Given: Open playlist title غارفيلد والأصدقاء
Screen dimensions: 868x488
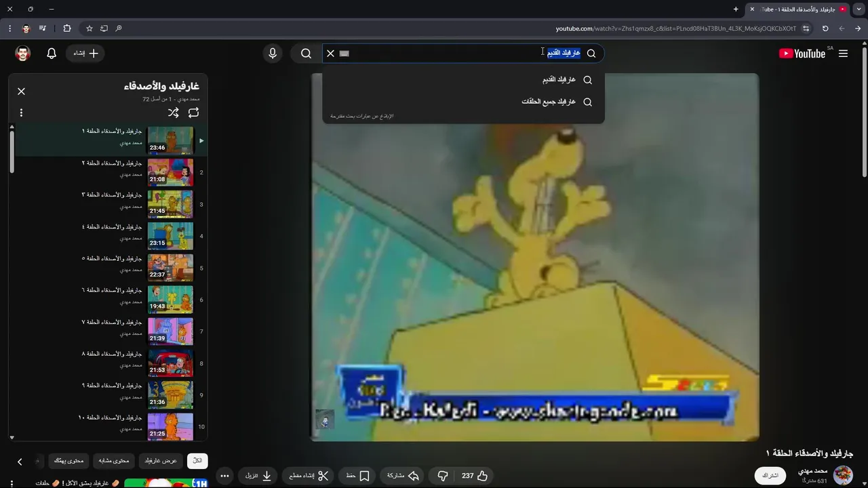Looking at the screenshot, I should coord(161,86).
